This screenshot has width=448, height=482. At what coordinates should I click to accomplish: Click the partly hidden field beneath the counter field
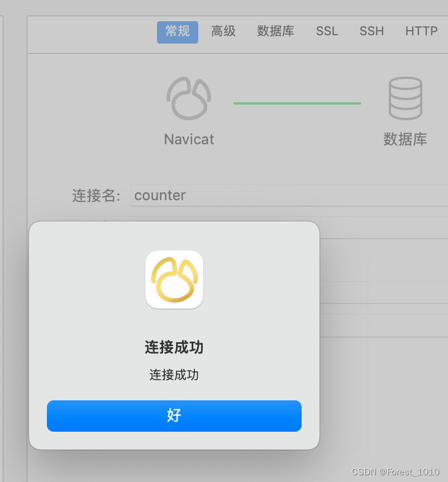click(384, 228)
